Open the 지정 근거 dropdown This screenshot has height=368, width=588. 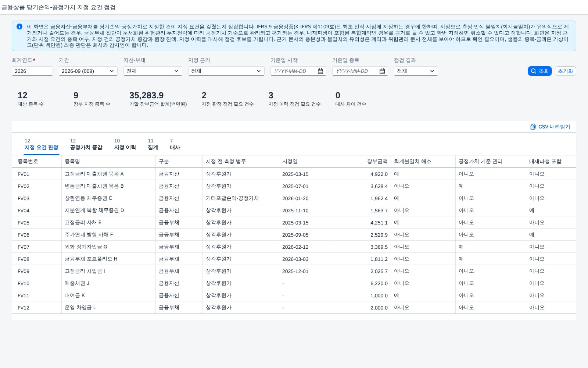[x=226, y=71]
